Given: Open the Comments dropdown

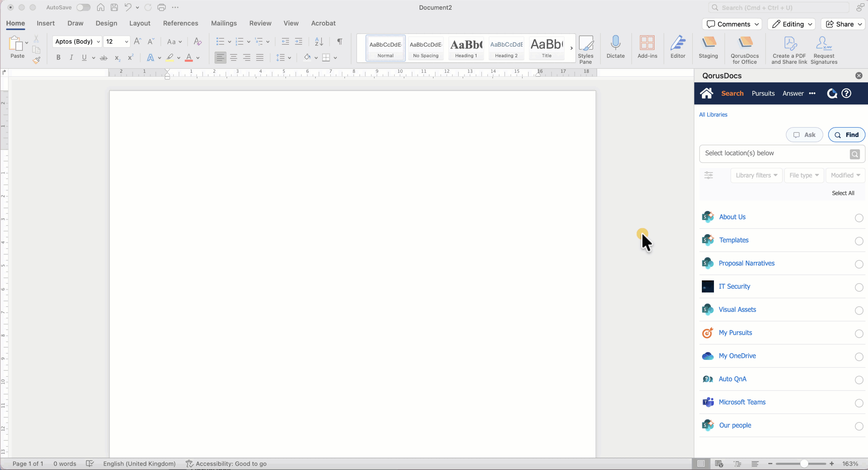Looking at the screenshot, I should pos(732,24).
